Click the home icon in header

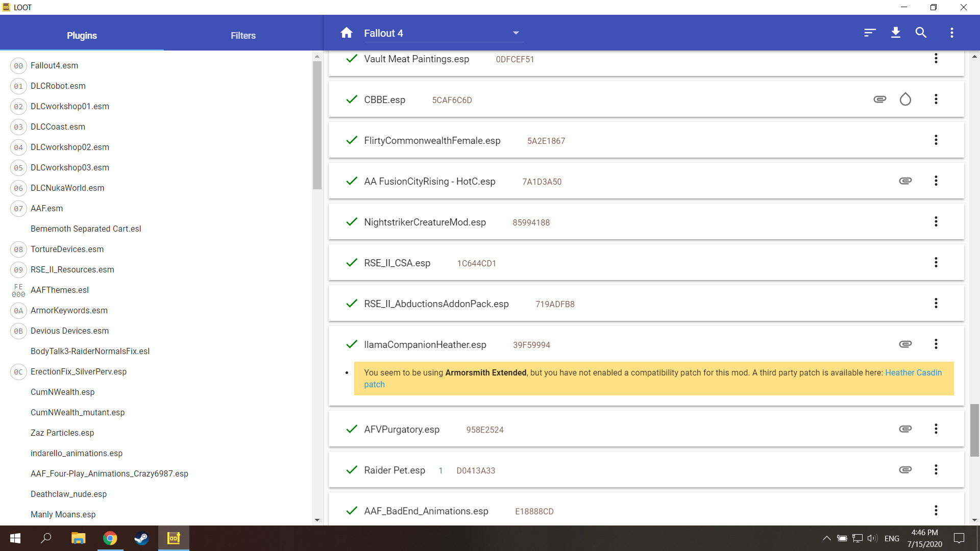[347, 33]
